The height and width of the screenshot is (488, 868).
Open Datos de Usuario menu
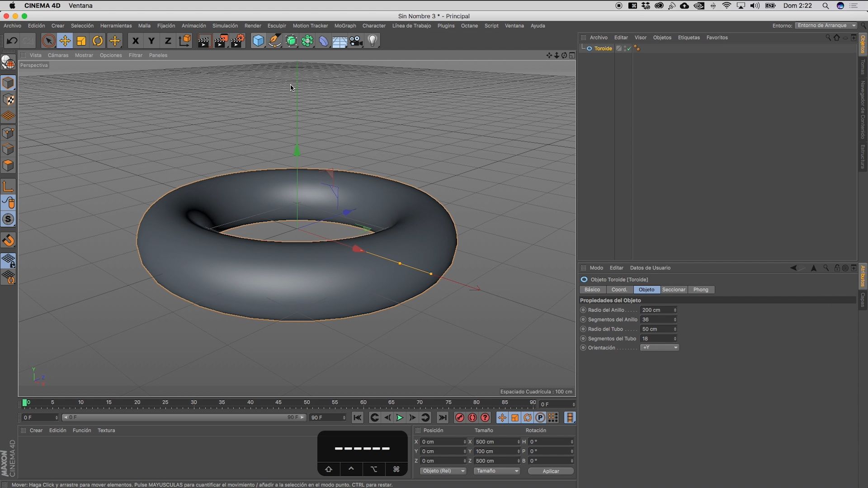pyautogui.click(x=650, y=268)
